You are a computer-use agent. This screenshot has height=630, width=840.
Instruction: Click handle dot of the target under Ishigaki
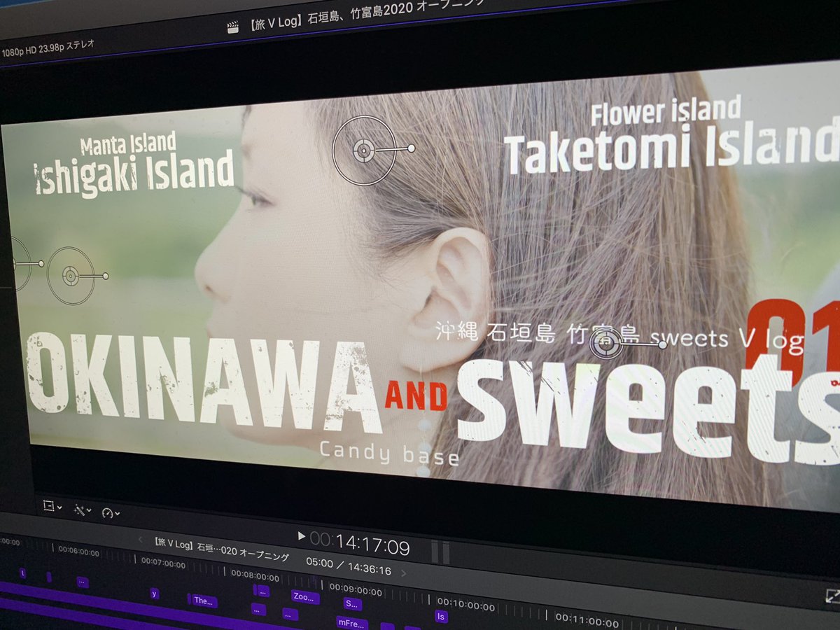pos(105,276)
